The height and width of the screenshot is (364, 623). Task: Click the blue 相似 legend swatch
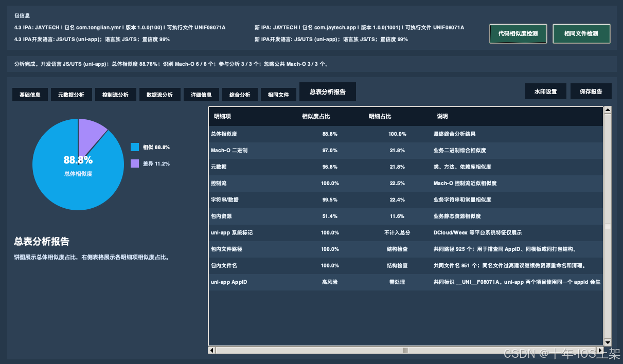[x=135, y=147]
